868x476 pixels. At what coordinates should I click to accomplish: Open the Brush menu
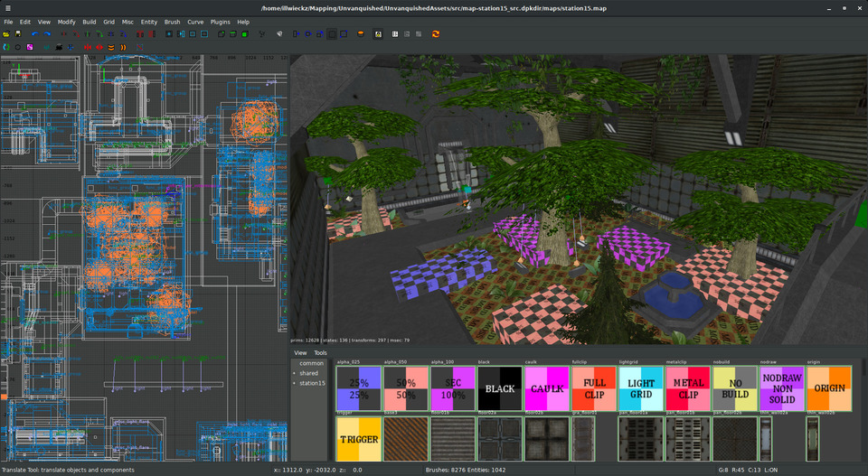tap(172, 22)
